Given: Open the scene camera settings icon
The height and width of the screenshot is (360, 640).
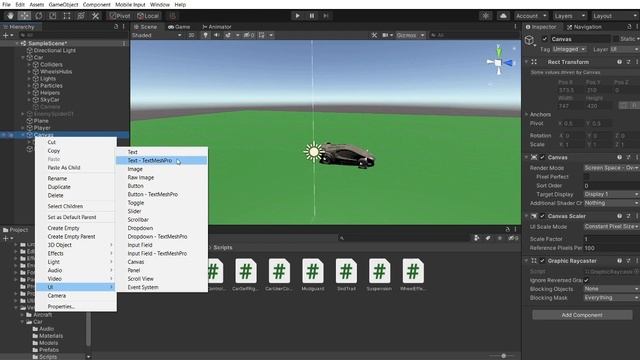Looking at the screenshot, I should click(x=387, y=35).
